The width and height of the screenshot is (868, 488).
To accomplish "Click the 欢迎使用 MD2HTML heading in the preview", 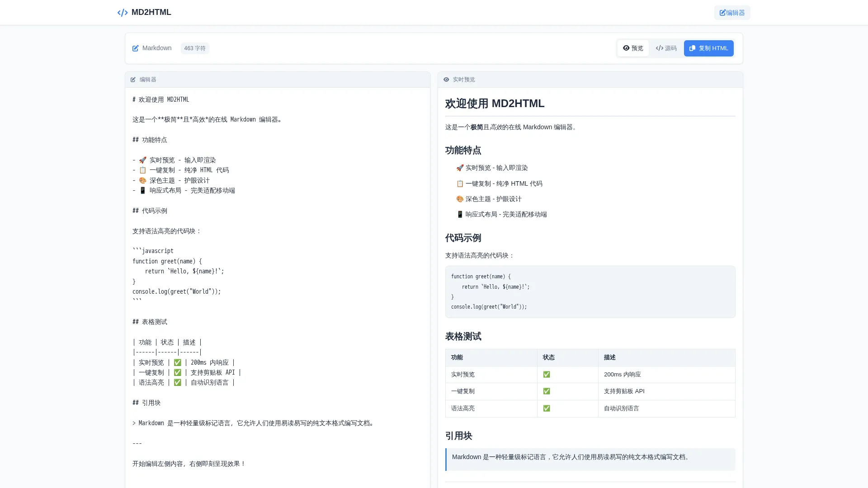I will (494, 103).
